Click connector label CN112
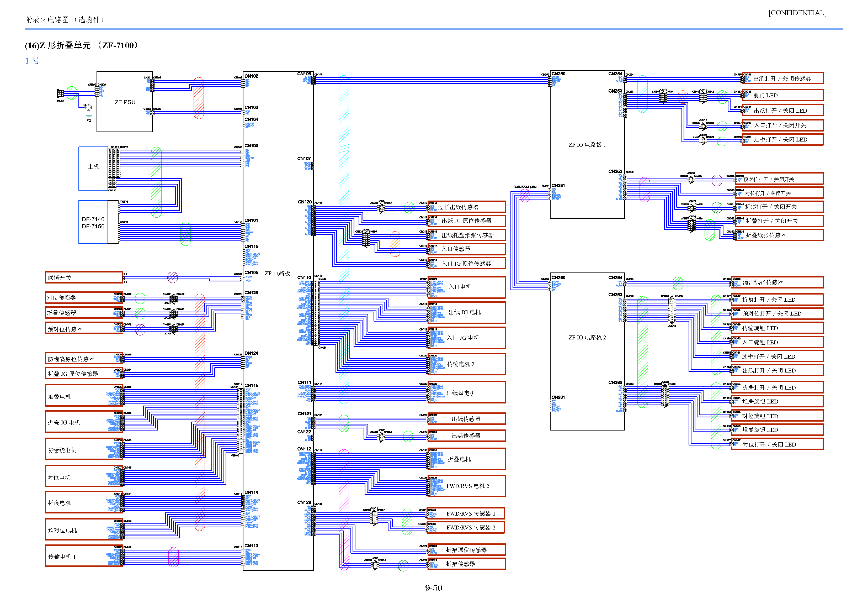868x614 pixels. tap(304, 449)
